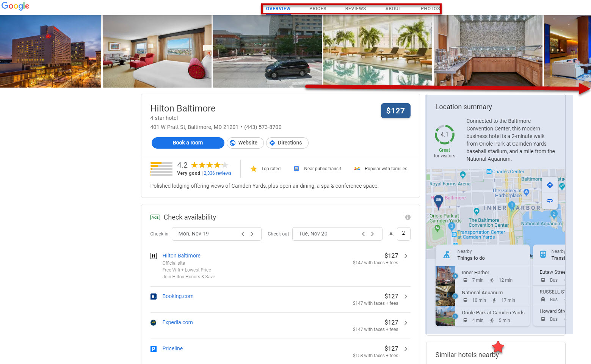The image size is (591, 364).
Task: Open the Expedia.com link
Action: 177,323
